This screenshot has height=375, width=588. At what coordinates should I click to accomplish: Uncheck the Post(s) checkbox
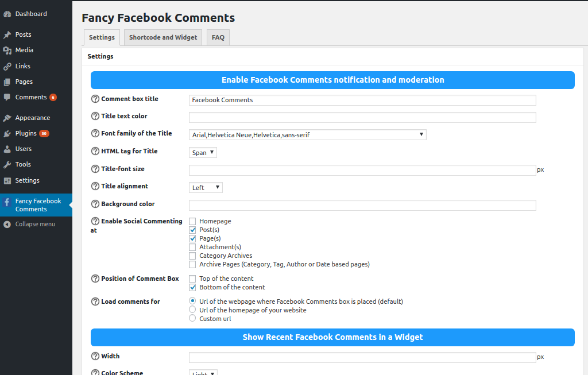[192, 230]
